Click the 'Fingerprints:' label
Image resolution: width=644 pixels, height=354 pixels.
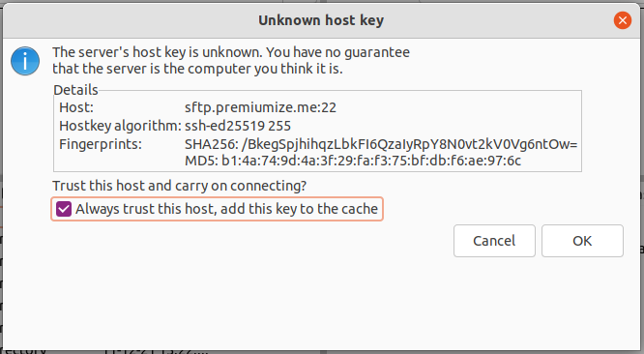[101, 144]
